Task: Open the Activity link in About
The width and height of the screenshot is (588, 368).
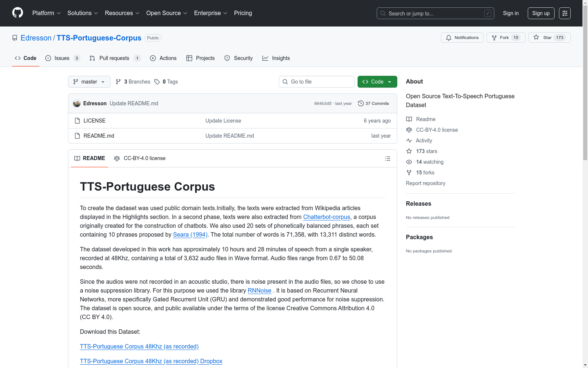Action: 419,141
